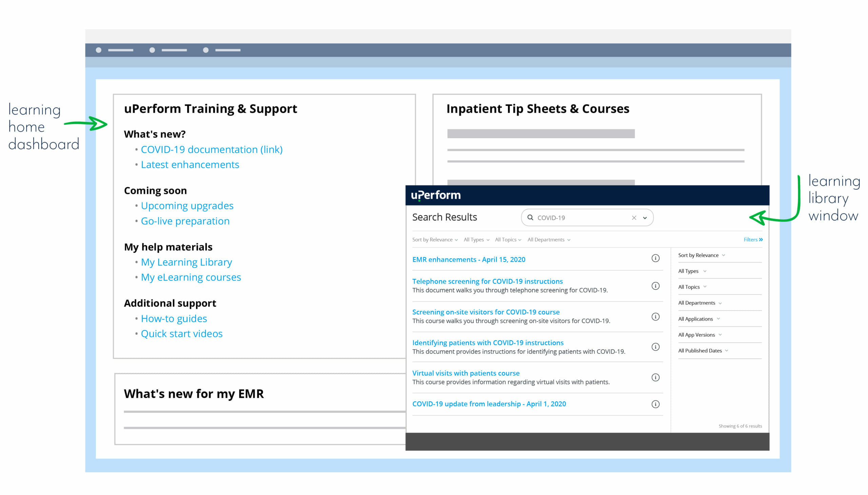
Task: Open info for Telephone screening for COVID-19
Action: (x=655, y=286)
